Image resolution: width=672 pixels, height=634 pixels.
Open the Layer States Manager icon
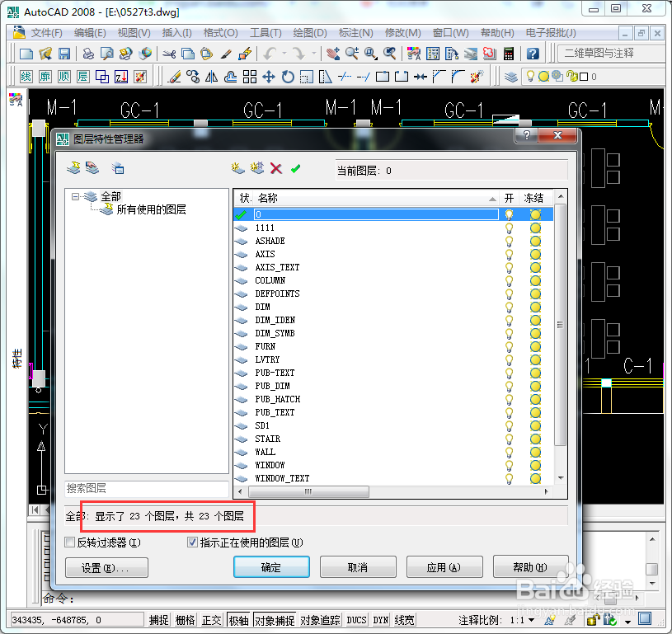[117, 168]
